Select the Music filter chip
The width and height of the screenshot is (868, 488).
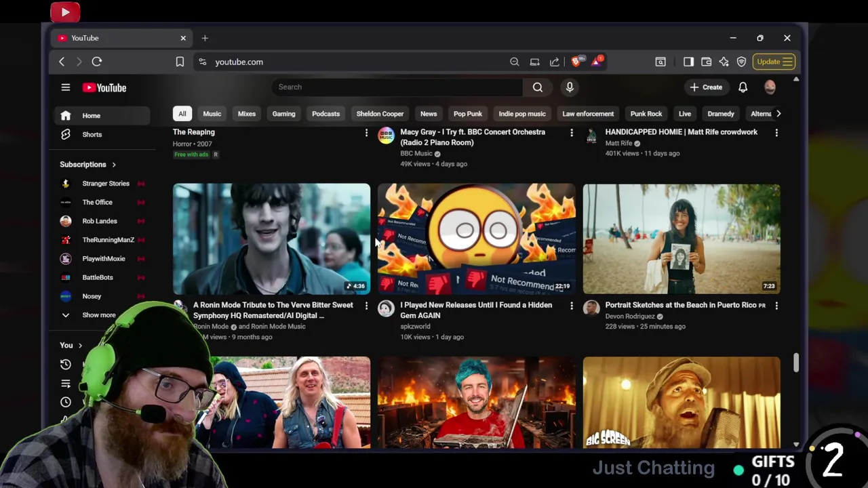212,114
